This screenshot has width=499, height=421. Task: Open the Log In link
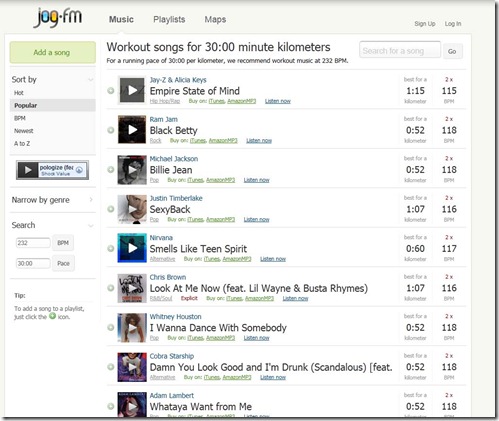tap(453, 24)
